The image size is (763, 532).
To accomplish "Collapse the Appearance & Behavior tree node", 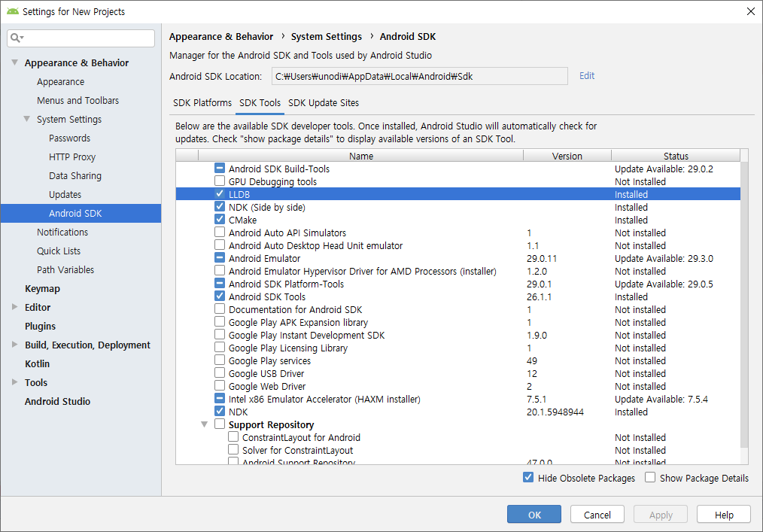I will click(14, 62).
